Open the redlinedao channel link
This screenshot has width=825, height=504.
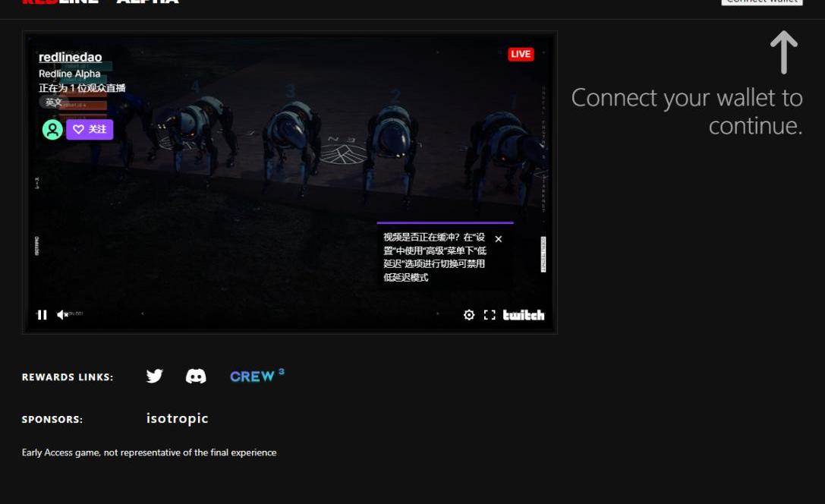pos(70,57)
